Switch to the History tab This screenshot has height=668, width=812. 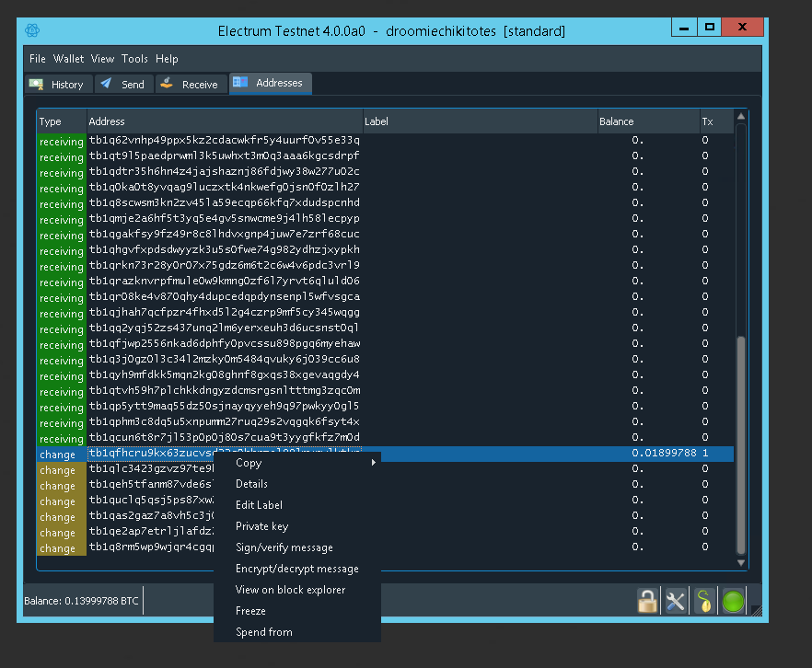click(59, 85)
